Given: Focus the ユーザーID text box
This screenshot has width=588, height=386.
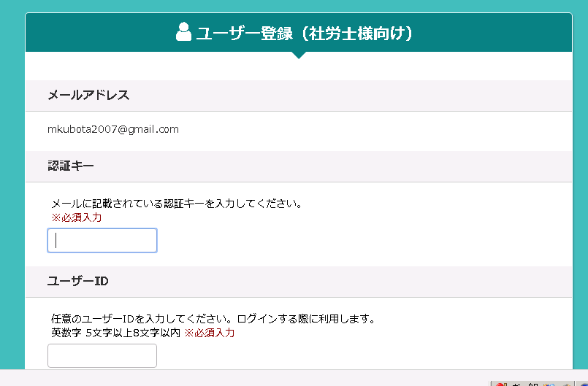Looking at the screenshot, I should click(102, 355).
